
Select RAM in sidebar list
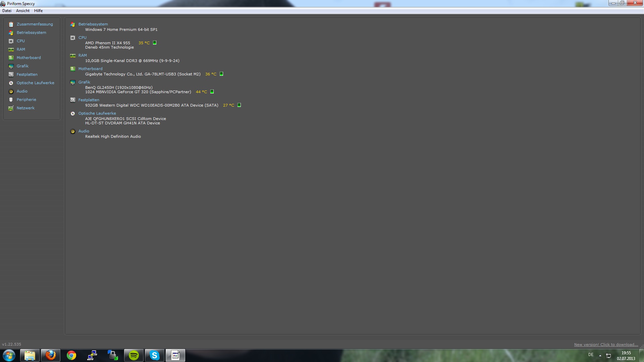21,49
